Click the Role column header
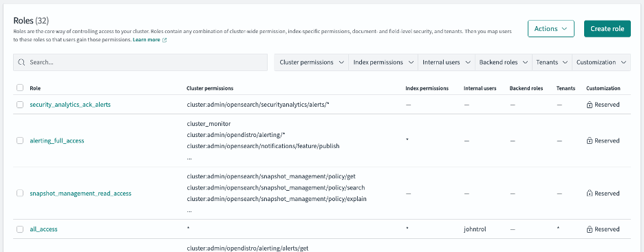This screenshot has width=644, height=252. point(35,88)
